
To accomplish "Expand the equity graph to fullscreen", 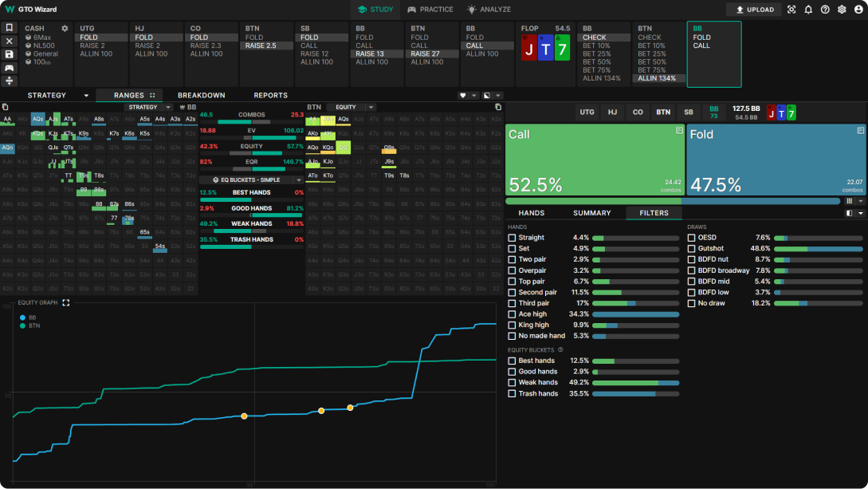I will 66,303.
